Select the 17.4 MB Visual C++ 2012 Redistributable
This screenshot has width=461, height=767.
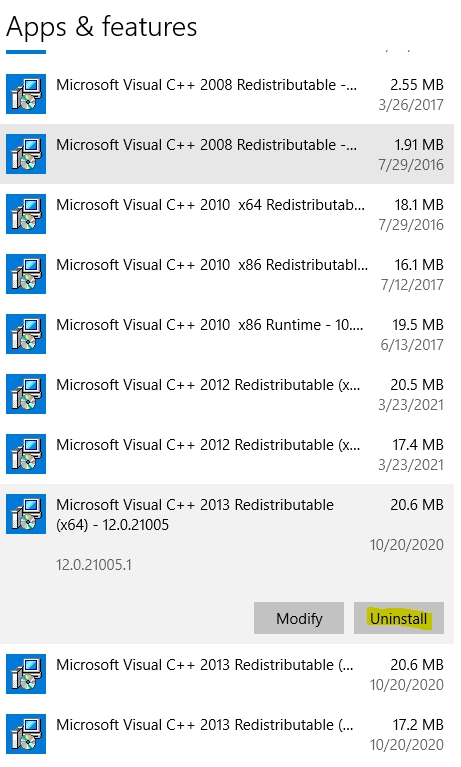pos(227,454)
